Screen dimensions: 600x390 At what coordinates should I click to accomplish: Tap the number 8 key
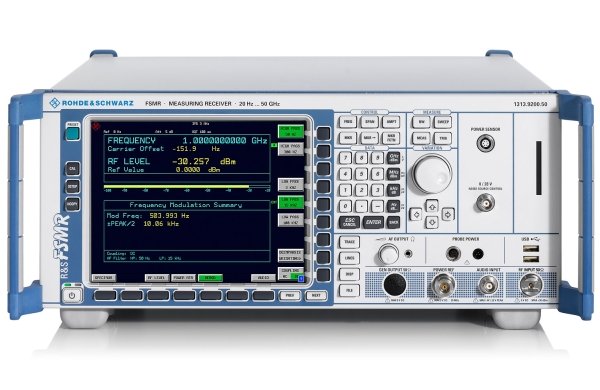click(362, 158)
